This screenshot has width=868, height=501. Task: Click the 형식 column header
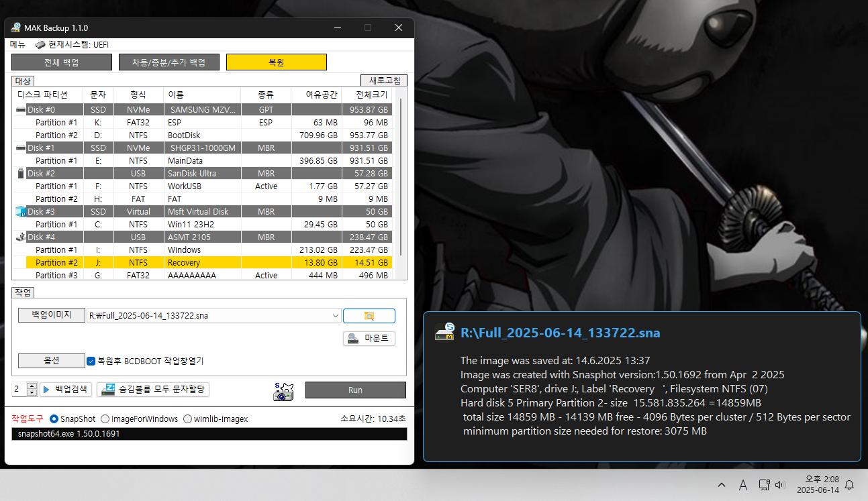(x=138, y=95)
